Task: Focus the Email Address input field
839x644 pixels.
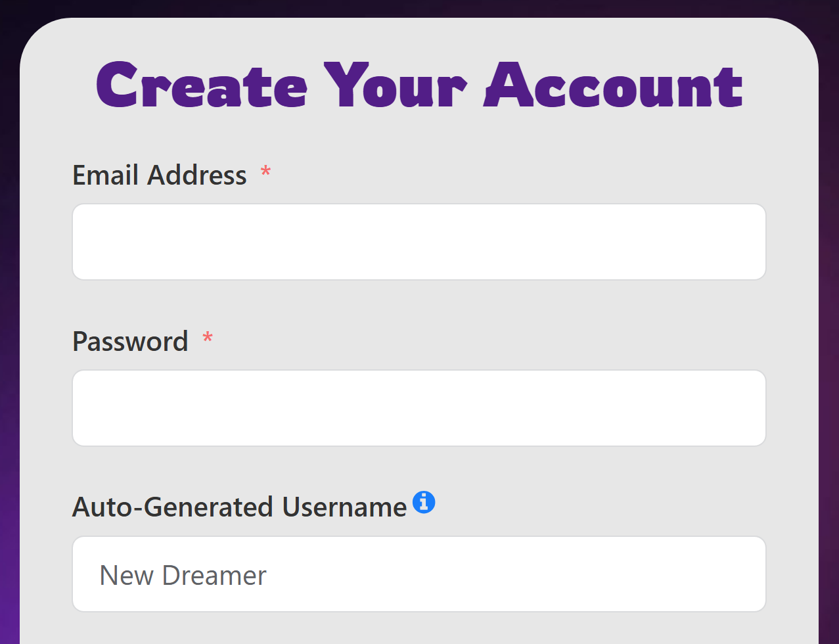Action: click(x=419, y=242)
